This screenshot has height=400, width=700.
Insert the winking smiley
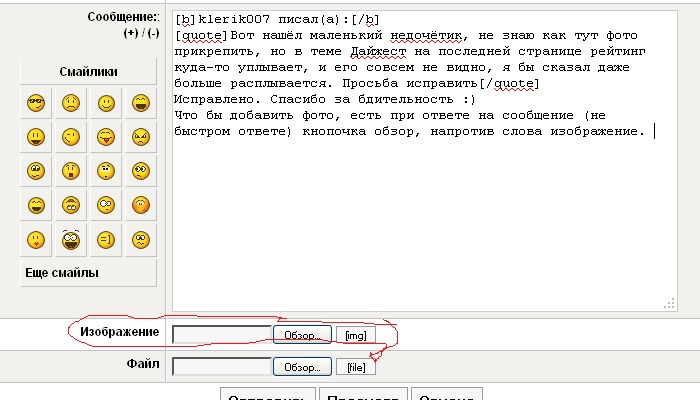(x=71, y=136)
